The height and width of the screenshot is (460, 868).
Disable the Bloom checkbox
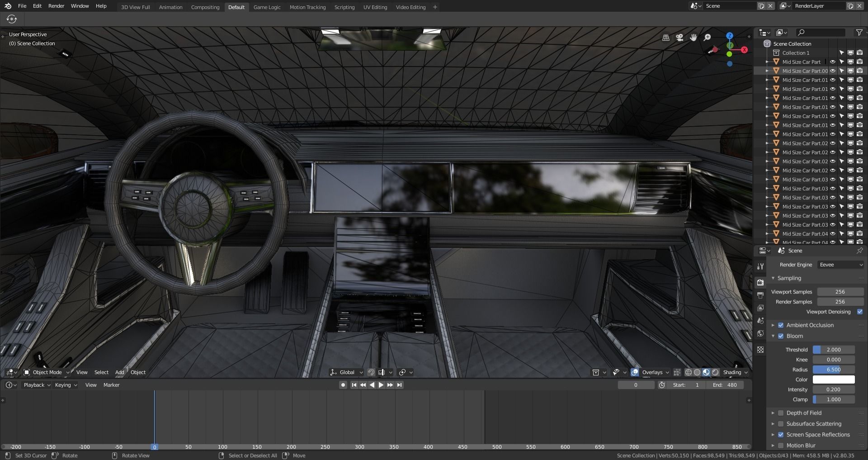coord(781,336)
